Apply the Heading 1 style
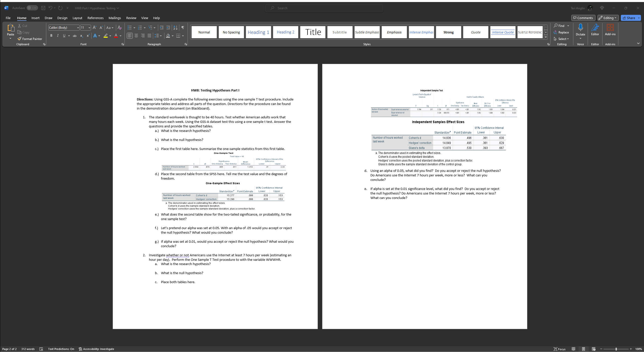Viewport: 644px width, 352px height. [258, 32]
